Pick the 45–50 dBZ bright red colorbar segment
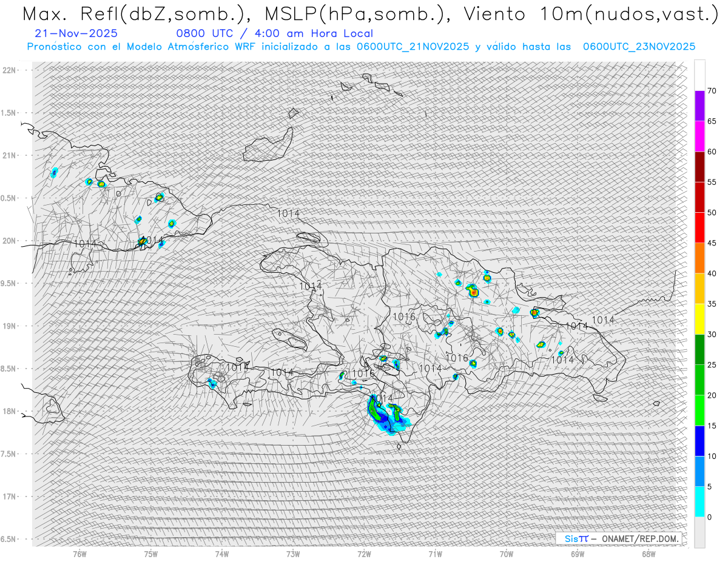This screenshot has height=562, width=728. coord(699,228)
